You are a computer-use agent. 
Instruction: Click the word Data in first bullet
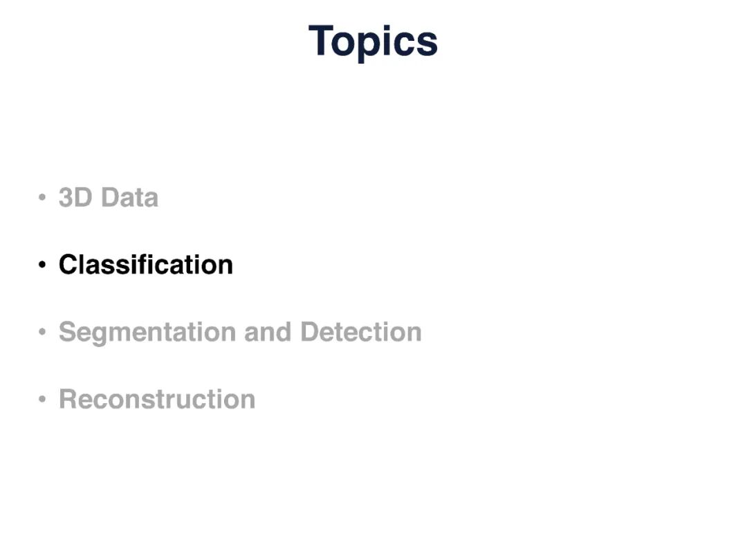tap(129, 198)
